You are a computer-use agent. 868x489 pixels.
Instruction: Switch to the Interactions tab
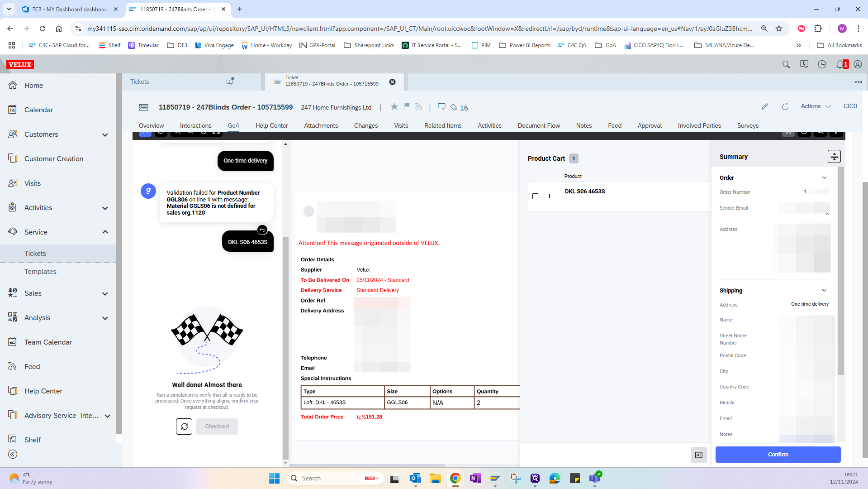[x=195, y=125]
